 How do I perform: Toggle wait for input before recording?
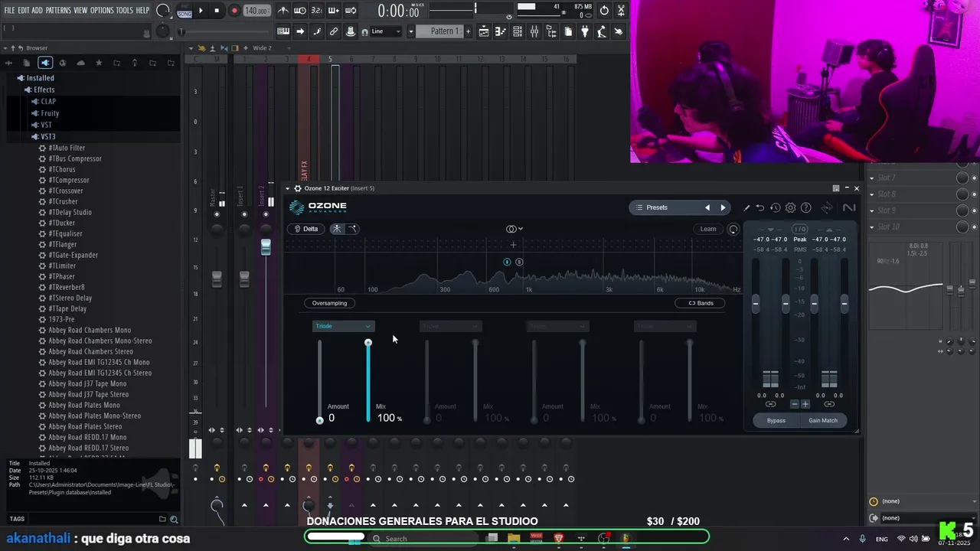[x=300, y=11]
